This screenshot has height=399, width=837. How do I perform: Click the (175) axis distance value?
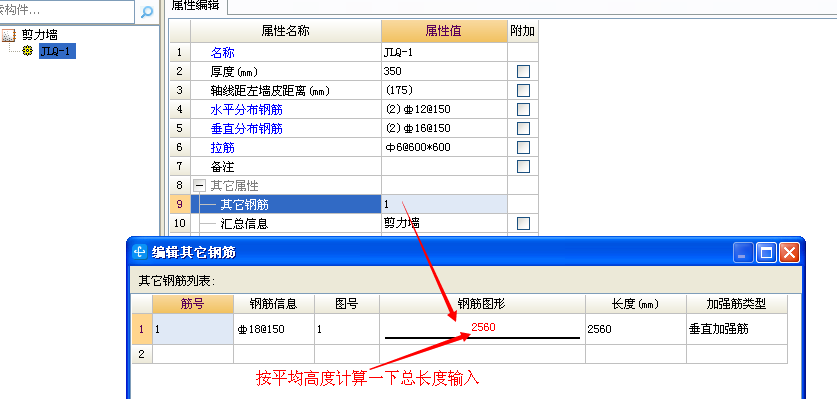point(444,90)
